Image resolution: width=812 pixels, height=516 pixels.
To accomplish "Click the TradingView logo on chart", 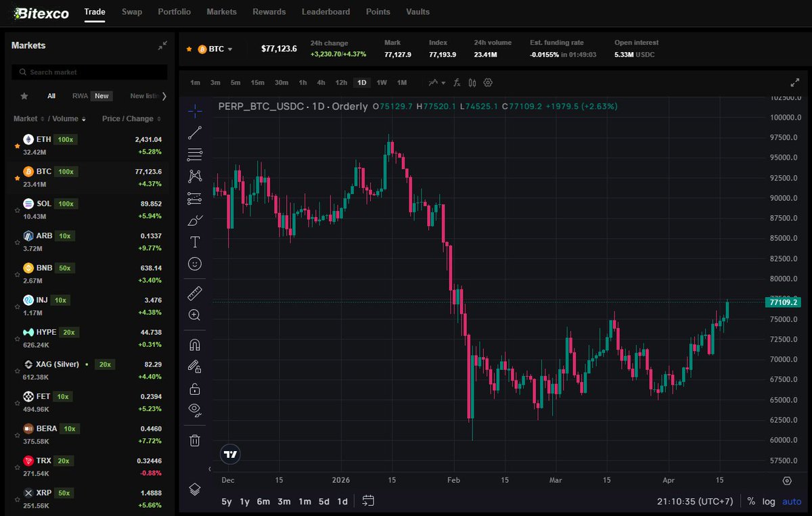I will coord(231,454).
